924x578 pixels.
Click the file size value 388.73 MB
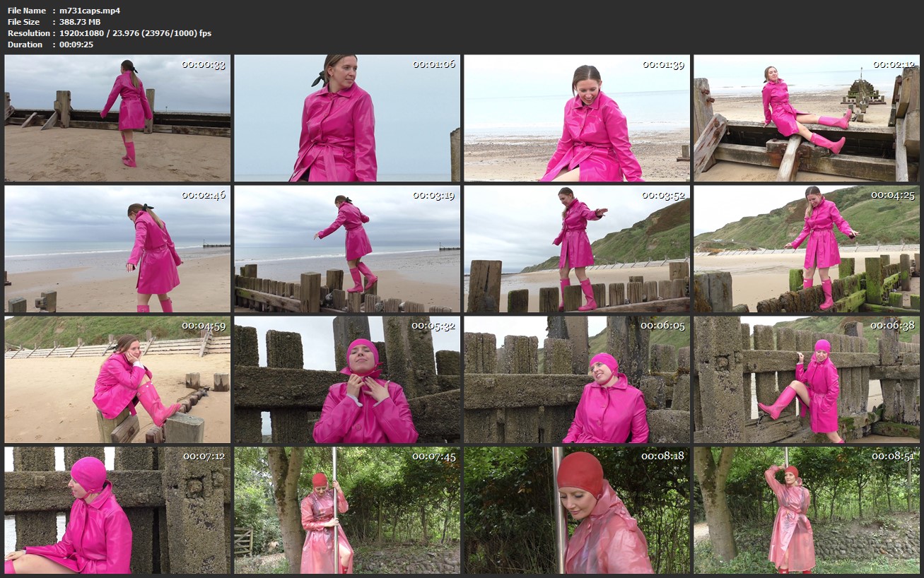[x=80, y=22]
